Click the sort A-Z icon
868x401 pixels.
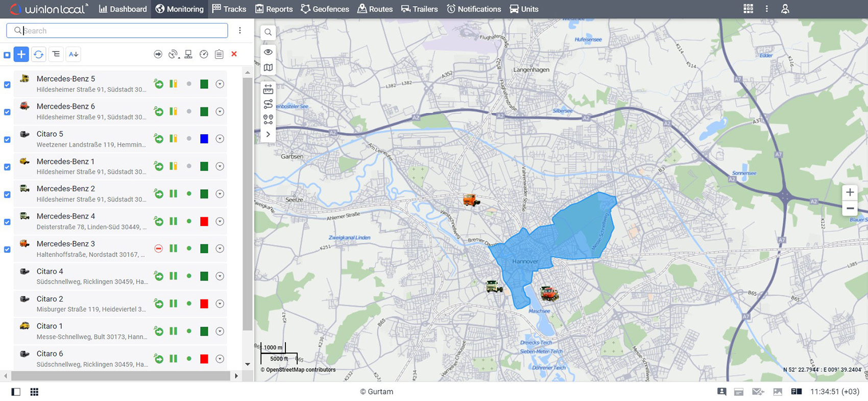click(74, 54)
